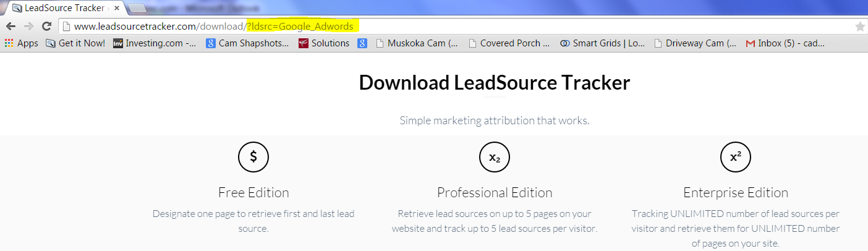
Task: Click the unlabeled Google bookmark icon
Action: coord(362,43)
